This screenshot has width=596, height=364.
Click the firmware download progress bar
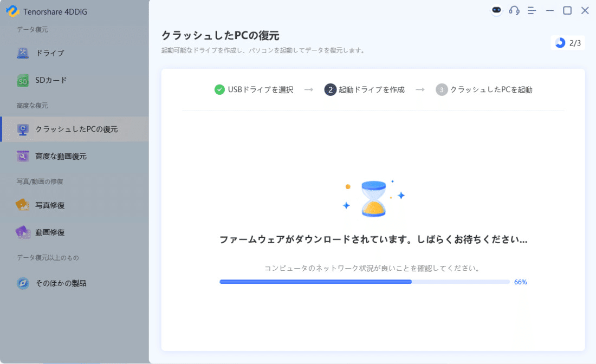365,282
